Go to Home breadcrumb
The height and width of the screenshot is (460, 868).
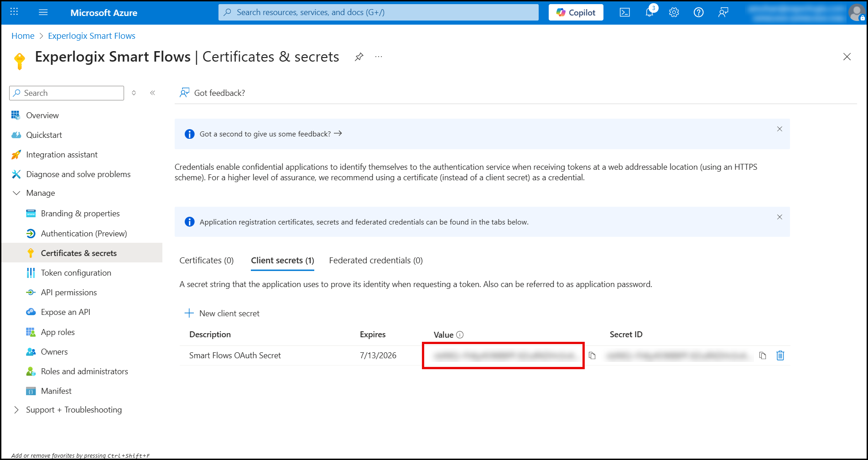[x=23, y=36]
